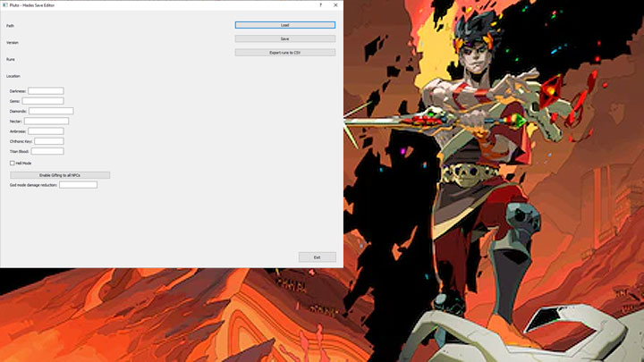The width and height of the screenshot is (644, 362).
Task: Click the Version label text
Action: [x=13, y=43]
